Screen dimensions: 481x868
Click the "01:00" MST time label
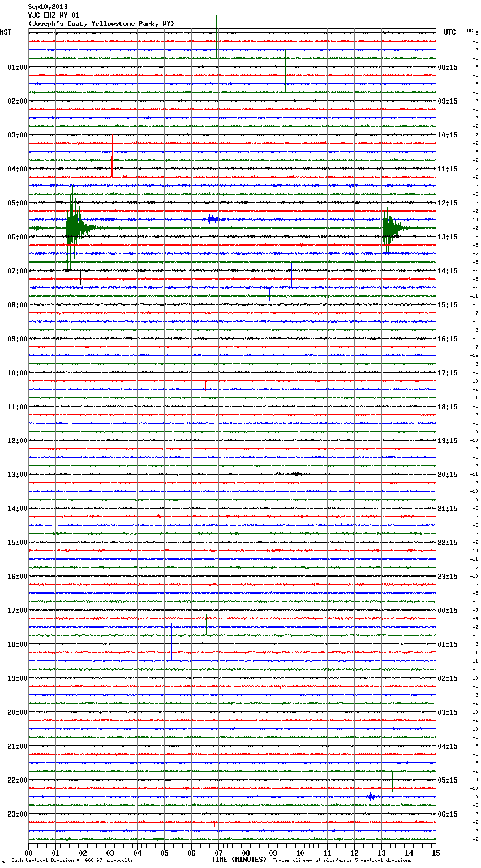click(18, 67)
